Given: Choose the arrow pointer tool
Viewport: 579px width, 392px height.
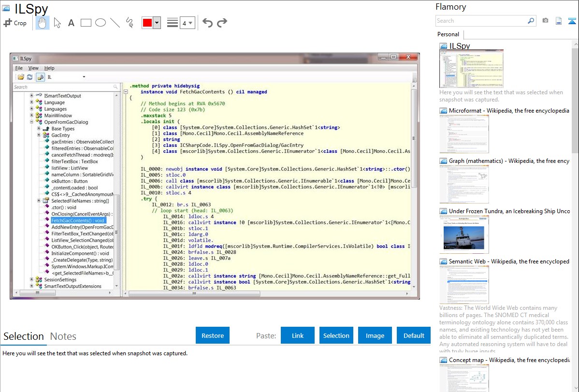Looking at the screenshot, I should tap(57, 23).
